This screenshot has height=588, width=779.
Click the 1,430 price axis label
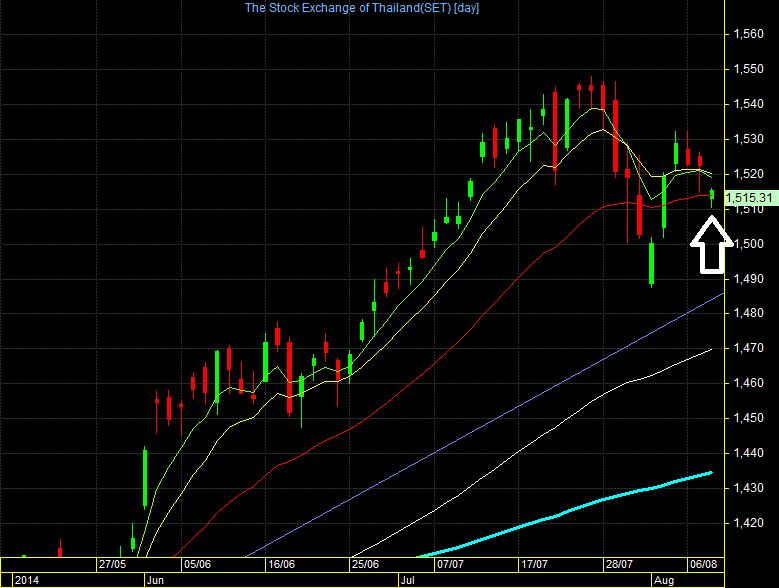pos(749,488)
